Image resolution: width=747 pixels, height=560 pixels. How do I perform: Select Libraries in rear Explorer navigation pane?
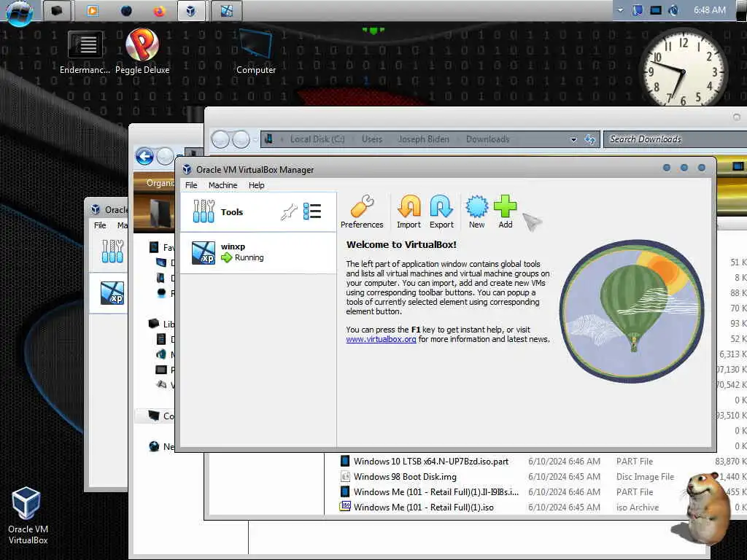161,324
